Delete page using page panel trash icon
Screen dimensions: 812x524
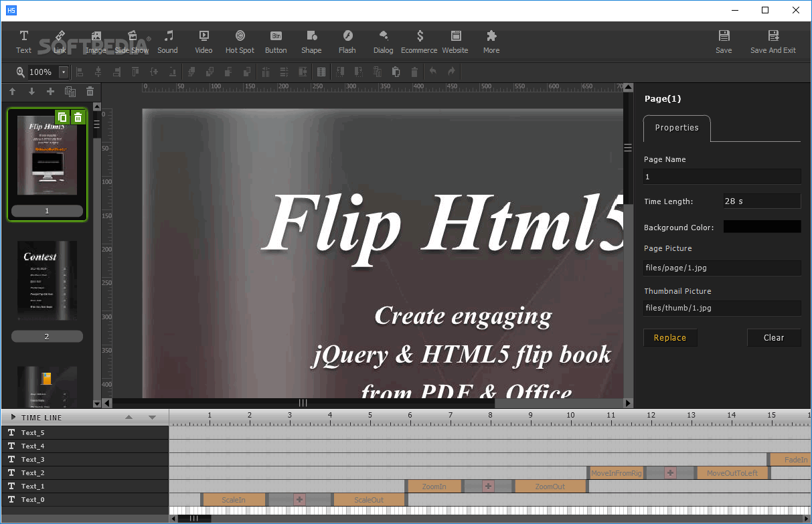click(x=90, y=92)
